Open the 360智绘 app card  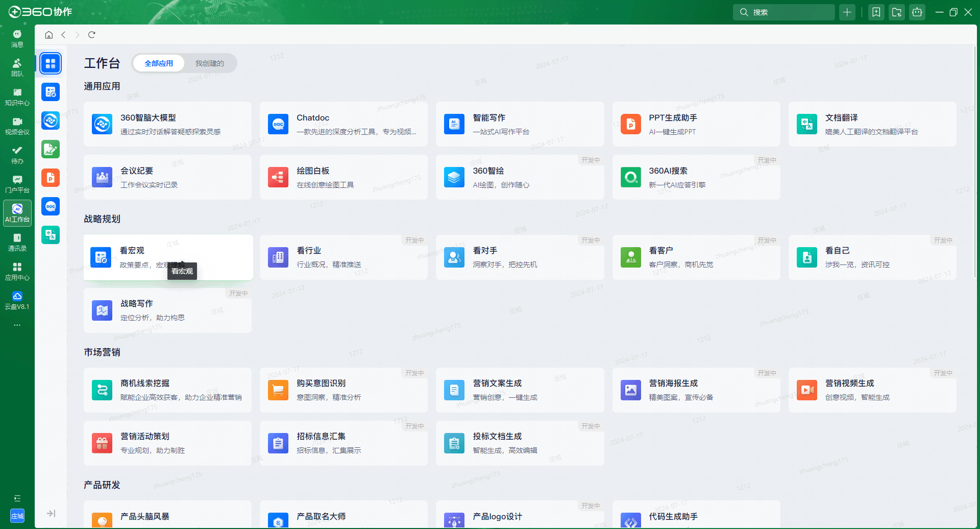[520, 177]
